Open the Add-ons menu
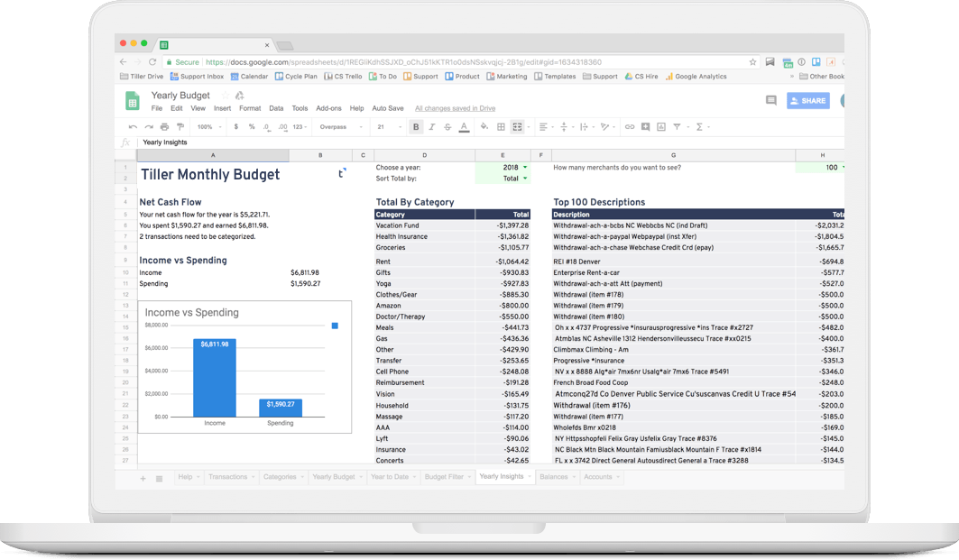This screenshot has width=959, height=560. pos(328,108)
